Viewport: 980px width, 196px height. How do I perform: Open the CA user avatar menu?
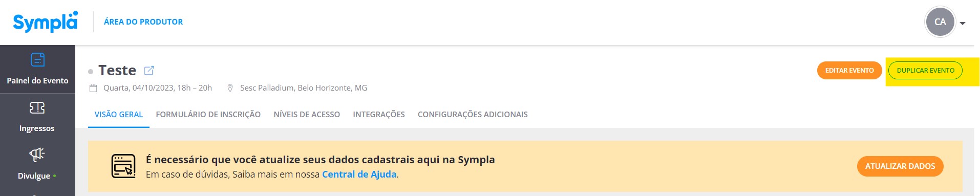tap(940, 22)
